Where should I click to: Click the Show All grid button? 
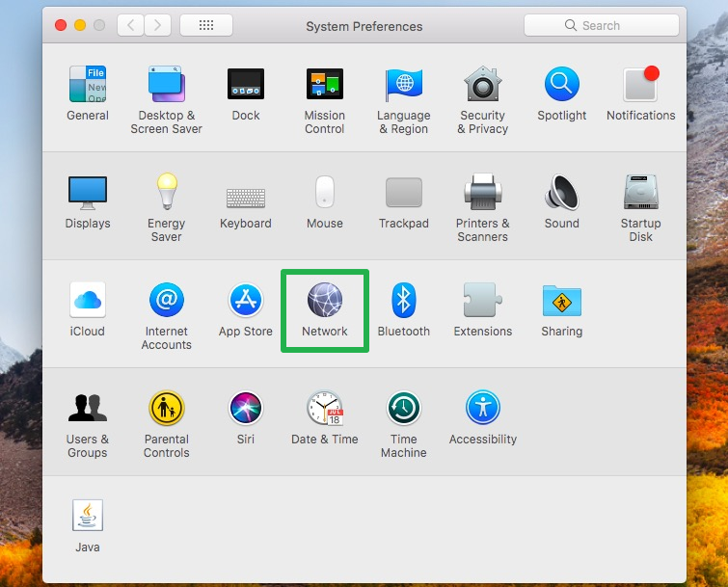(205, 26)
